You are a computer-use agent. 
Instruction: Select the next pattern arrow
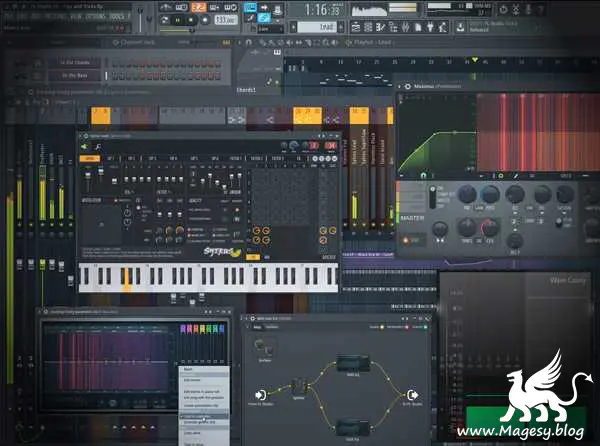click(341, 27)
